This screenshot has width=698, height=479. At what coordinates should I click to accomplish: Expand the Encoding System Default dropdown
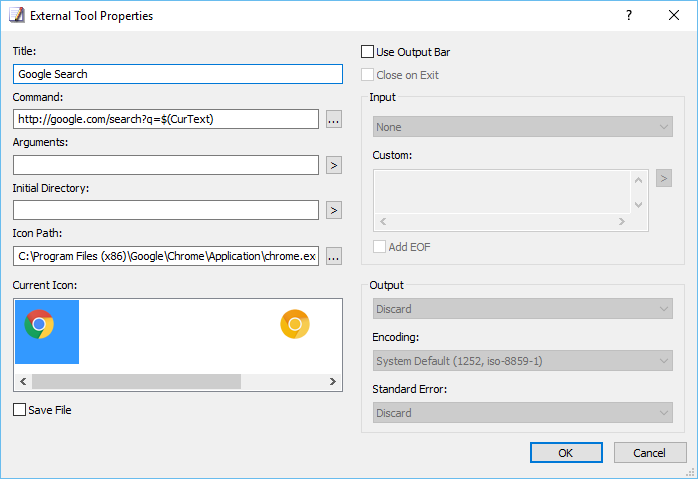[x=523, y=361]
